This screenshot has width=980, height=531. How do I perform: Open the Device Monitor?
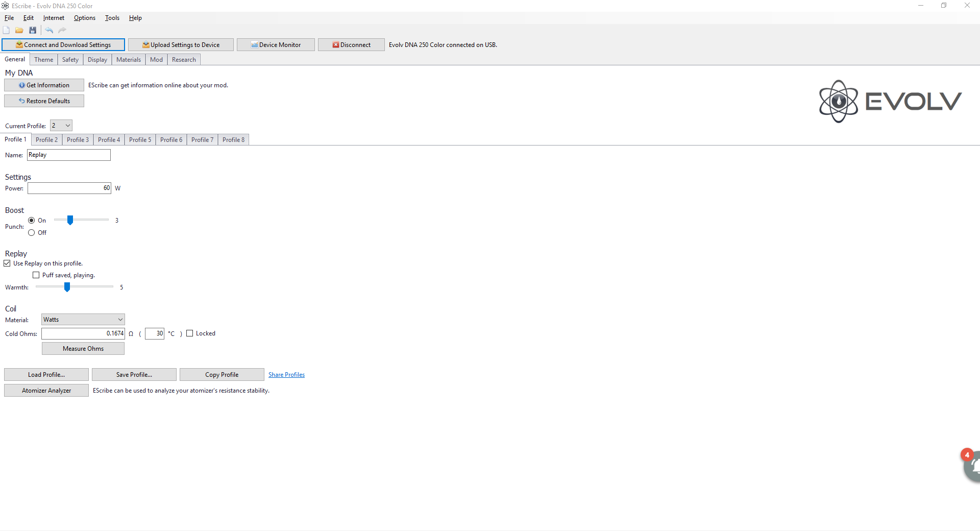click(276, 45)
